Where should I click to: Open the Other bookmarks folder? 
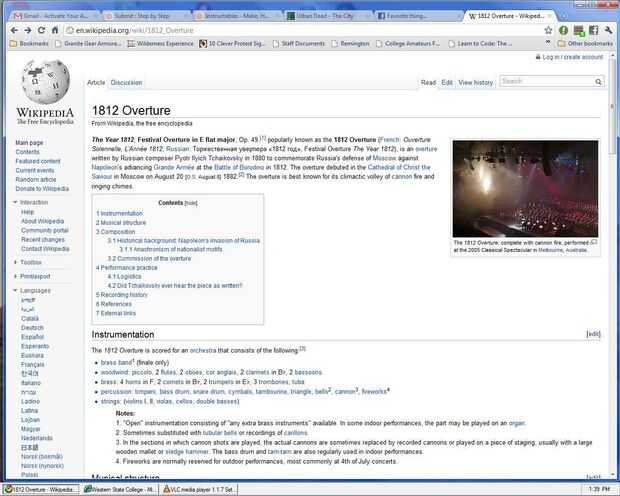[x=585, y=44]
